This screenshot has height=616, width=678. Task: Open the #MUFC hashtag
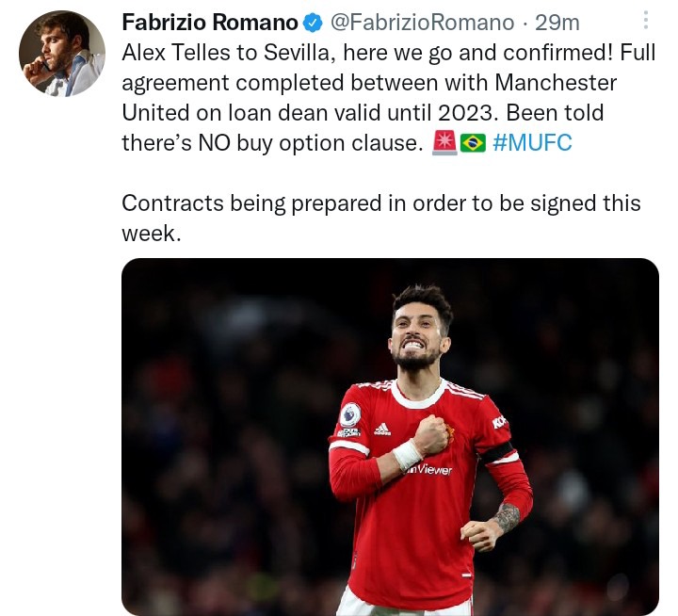(x=532, y=143)
